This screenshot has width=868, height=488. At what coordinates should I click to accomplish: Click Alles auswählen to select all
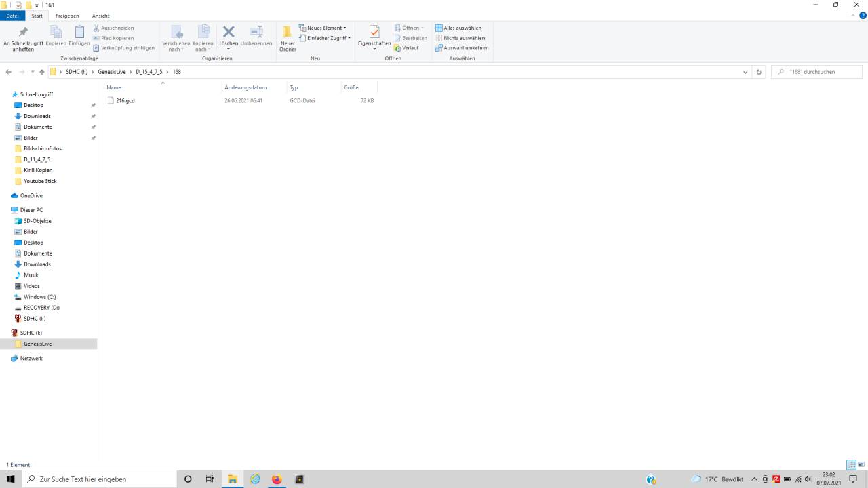point(458,28)
